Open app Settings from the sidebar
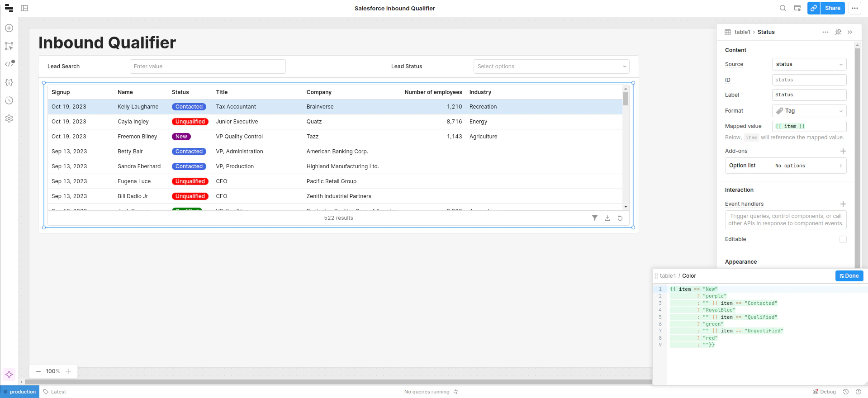 (x=9, y=118)
